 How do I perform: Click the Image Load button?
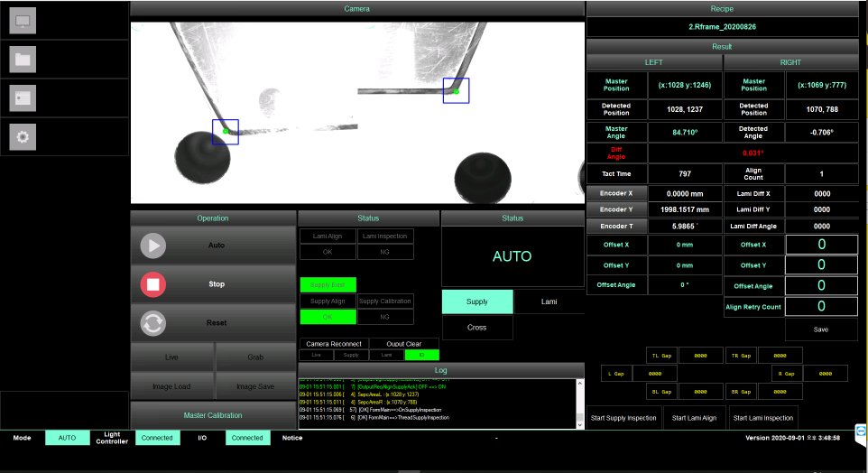pos(171,386)
